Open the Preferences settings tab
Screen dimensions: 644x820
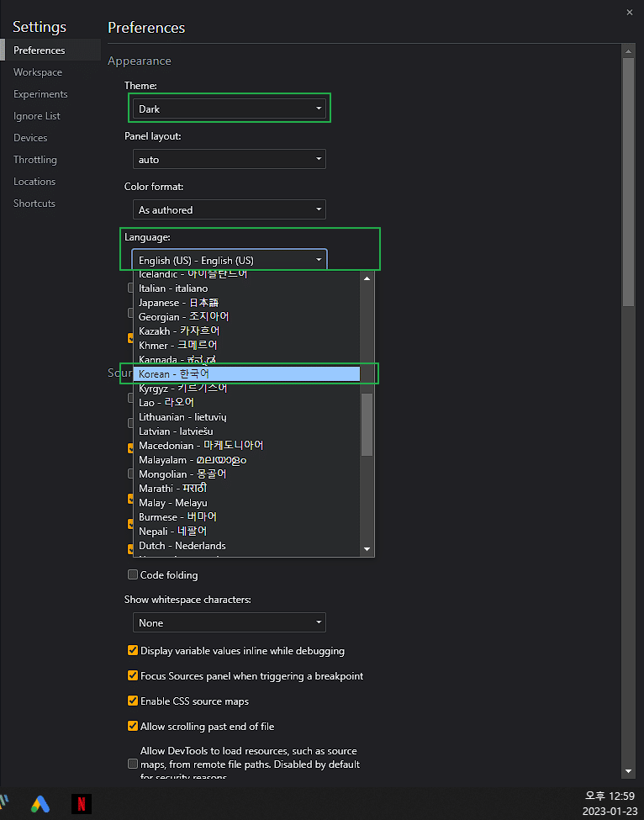pos(50,50)
